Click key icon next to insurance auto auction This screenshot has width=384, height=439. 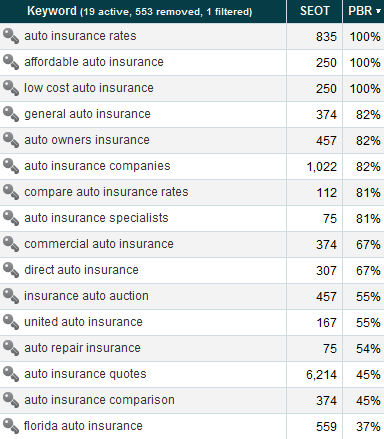click(x=11, y=296)
